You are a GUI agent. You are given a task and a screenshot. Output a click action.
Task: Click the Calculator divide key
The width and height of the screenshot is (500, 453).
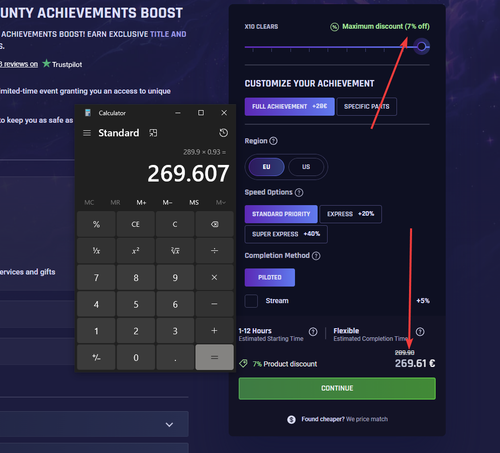(x=215, y=251)
